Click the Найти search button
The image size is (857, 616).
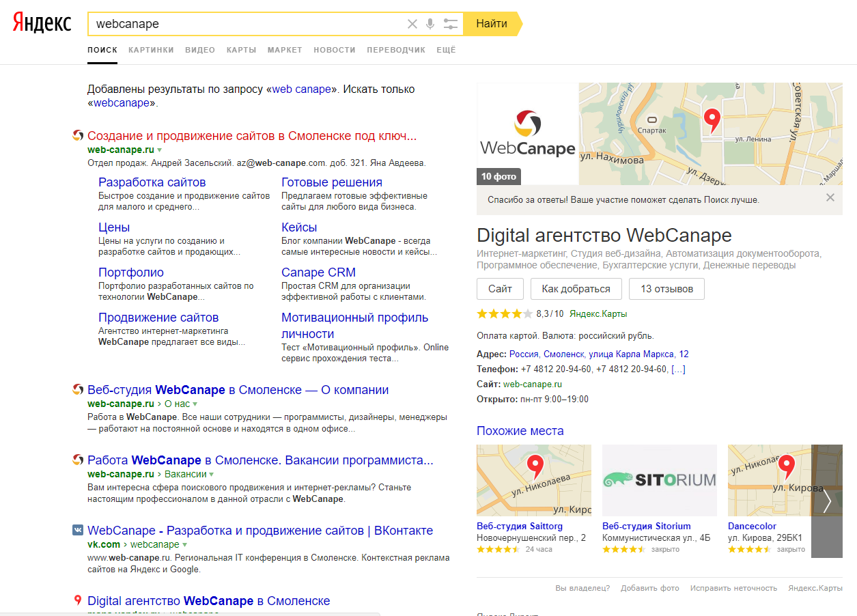[492, 24]
